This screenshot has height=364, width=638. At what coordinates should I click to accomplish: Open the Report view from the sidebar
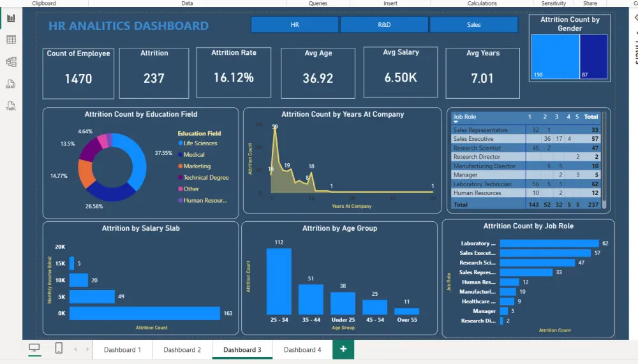coord(11,18)
